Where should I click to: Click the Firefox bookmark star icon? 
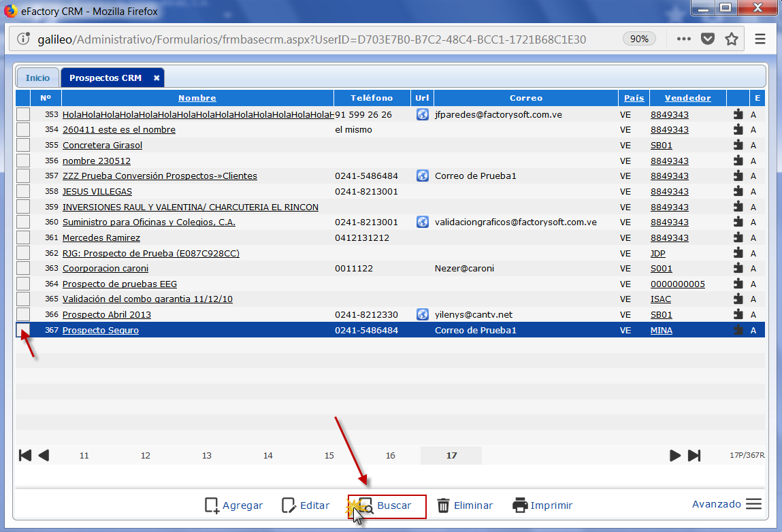tap(732, 39)
